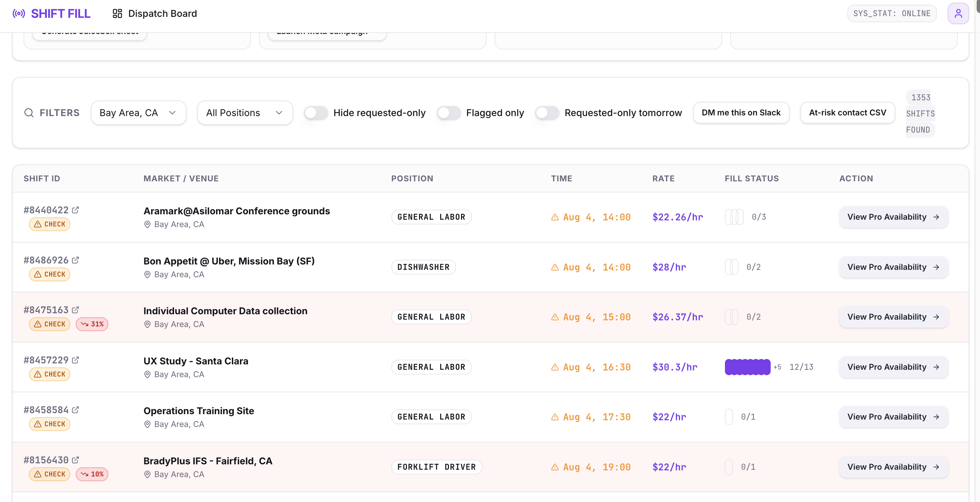This screenshot has width=980, height=502.
Task: Click the POSITION column header
Action: (412, 178)
